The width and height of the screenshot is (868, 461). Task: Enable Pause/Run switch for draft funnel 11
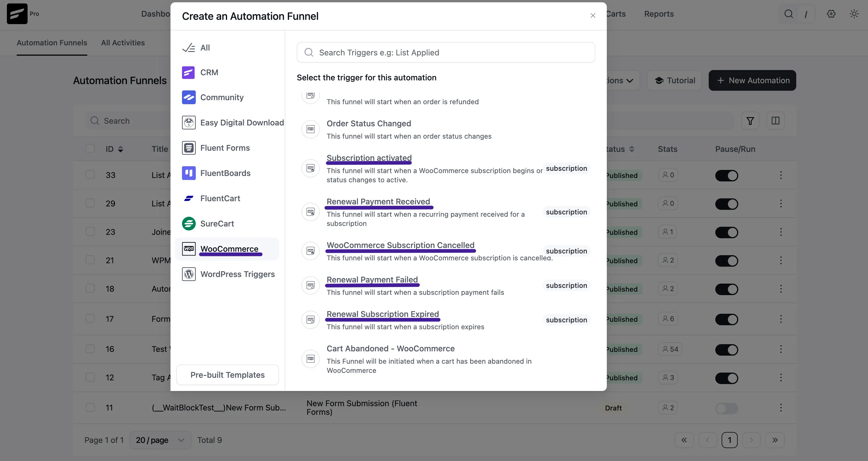pos(726,408)
